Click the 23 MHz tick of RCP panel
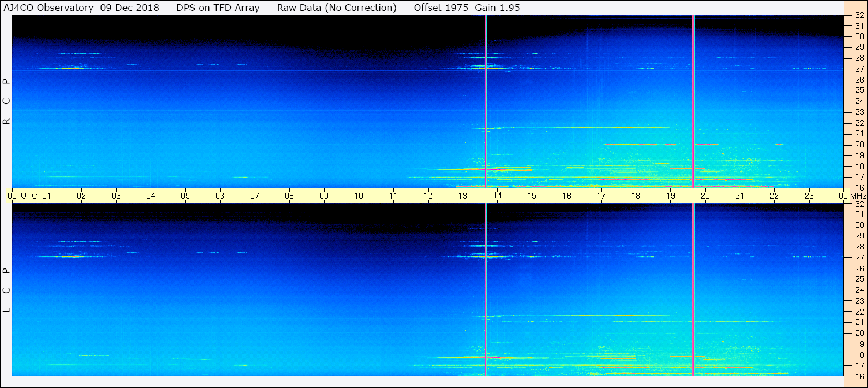Image resolution: width=868 pixels, height=388 pixels. [859, 112]
